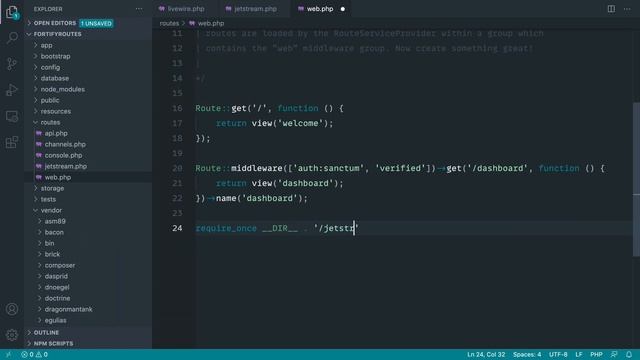The height and width of the screenshot is (360, 640).
Task: Click routes in the breadcrumb
Action: [x=169, y=23]
